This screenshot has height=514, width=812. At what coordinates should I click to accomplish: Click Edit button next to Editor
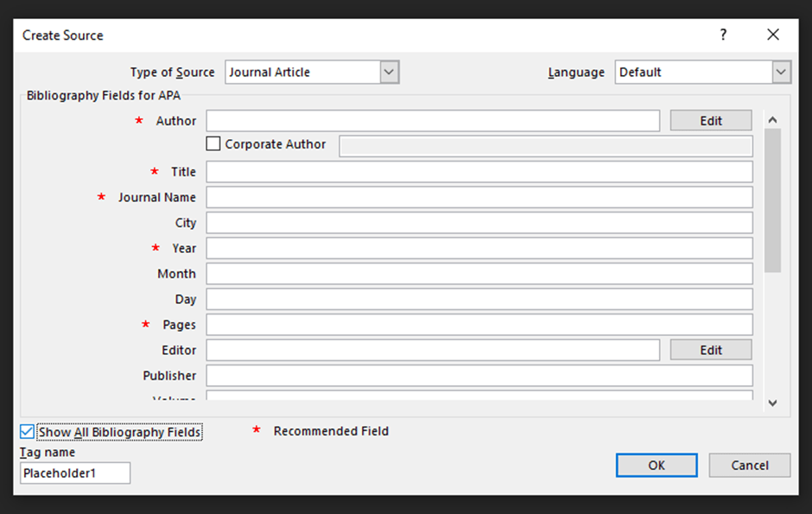tap(710, 350)
